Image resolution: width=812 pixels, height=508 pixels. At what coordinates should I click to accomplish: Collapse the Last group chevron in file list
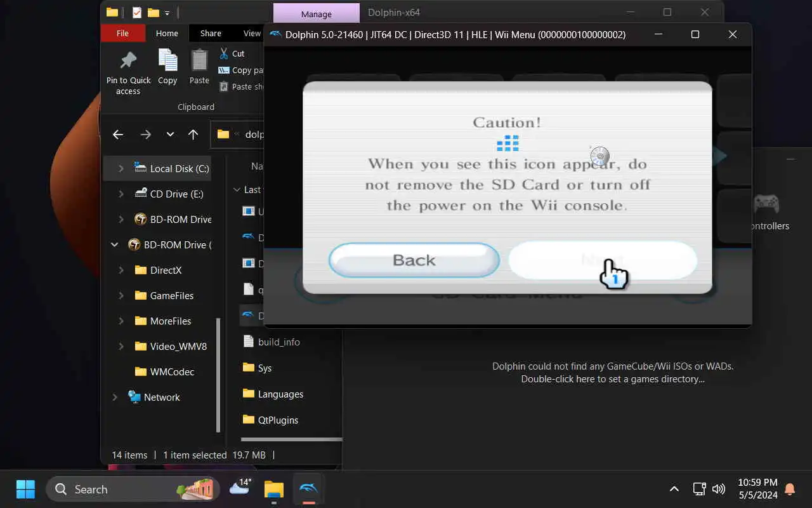point(237,190)
